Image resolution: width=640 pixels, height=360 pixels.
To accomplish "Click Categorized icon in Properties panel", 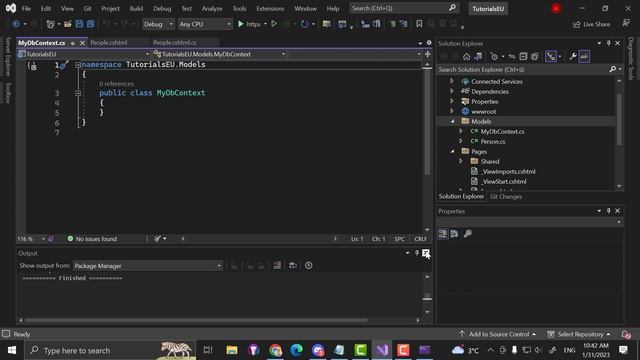I will 443,233.
